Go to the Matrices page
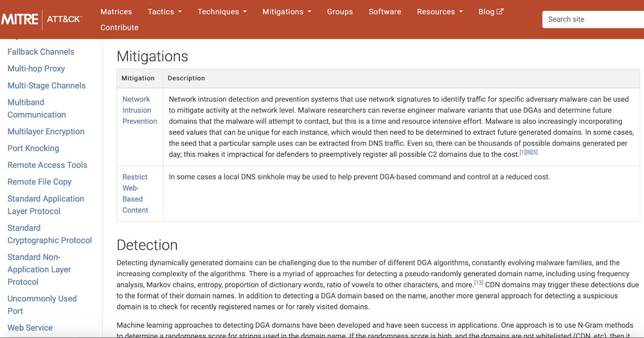 point(116,11)
